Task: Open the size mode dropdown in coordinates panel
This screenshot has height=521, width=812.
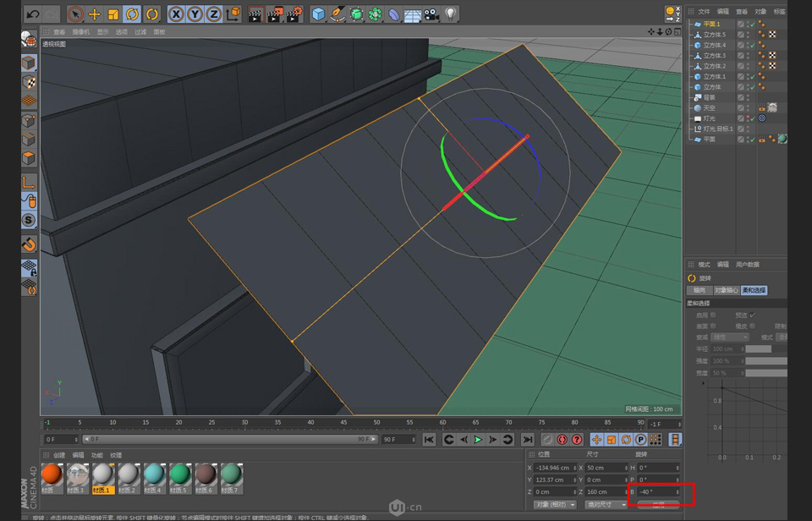Action: tap(605, 503)
